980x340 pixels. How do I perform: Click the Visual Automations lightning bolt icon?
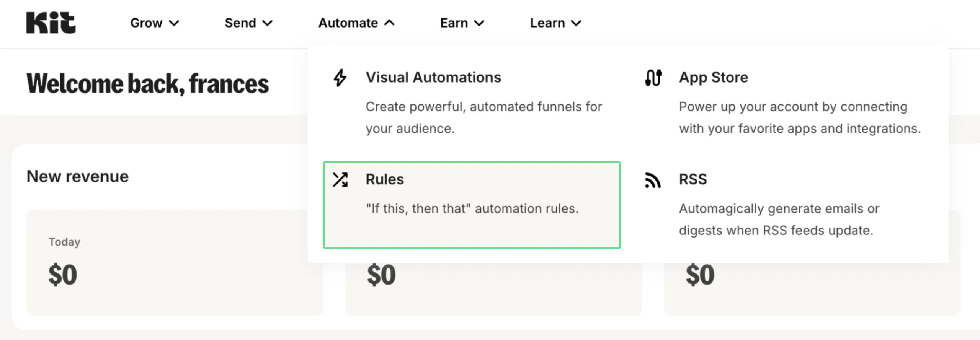340,78
